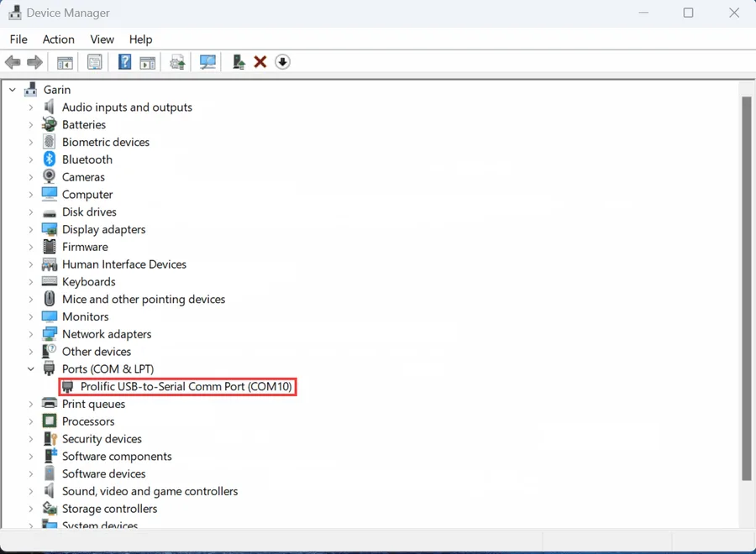
Task: Select the Software devices label
Action: [103, 473]
